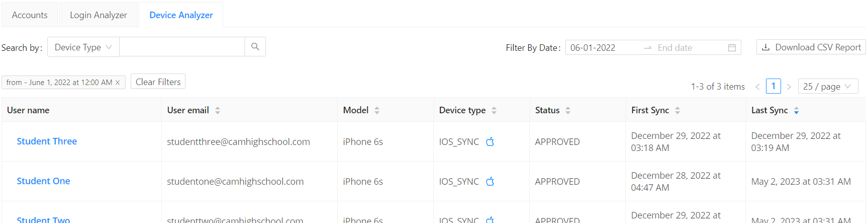Sort by Status column
868x223 pixels.
[x=568, y=110]
